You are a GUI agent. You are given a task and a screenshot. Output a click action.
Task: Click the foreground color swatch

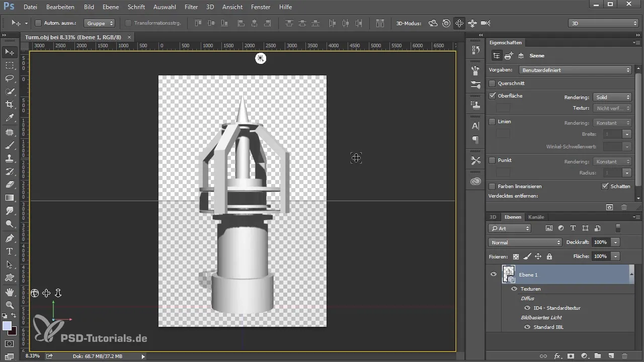click(x=7, y=326)
